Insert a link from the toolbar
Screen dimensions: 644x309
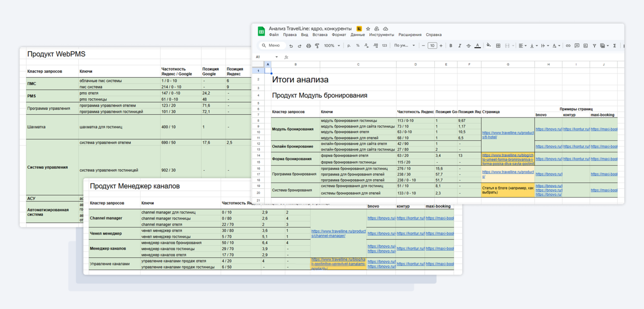568,46
